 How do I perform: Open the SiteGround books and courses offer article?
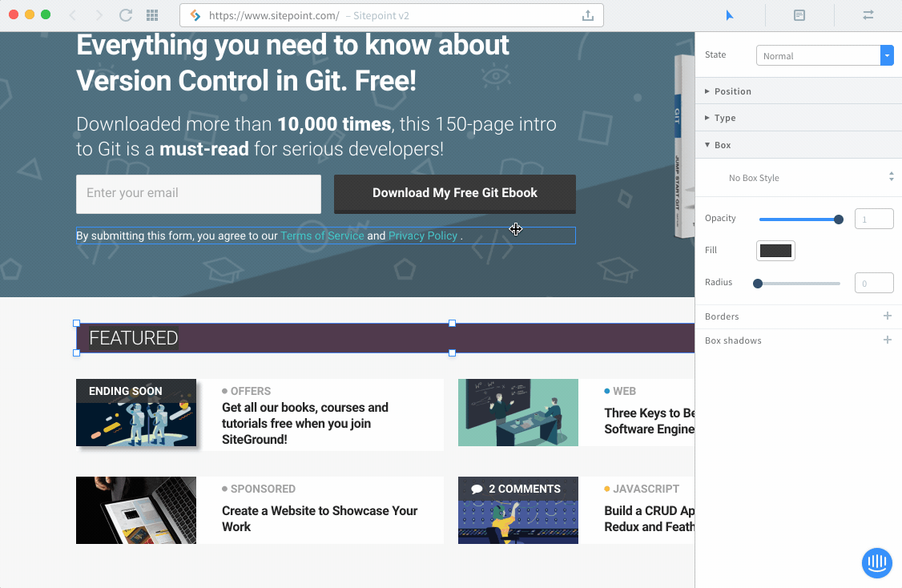pyautogui.click(x=305, y=424)
